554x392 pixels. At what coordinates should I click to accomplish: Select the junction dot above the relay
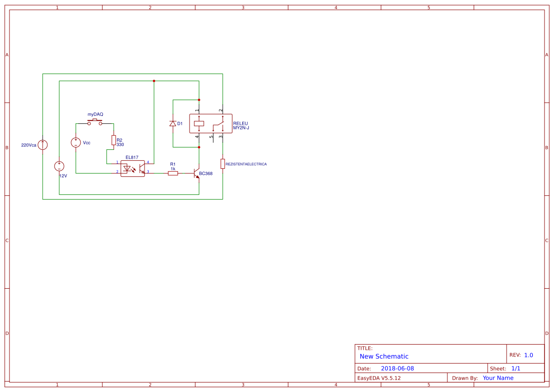pos(199,100)
